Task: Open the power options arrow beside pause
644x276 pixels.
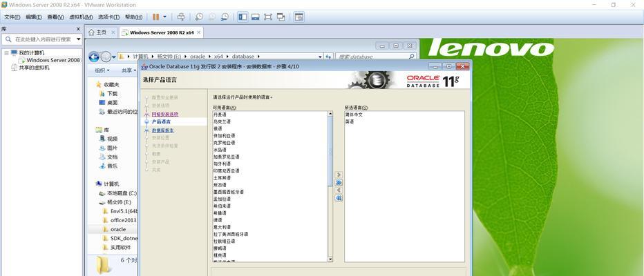Action: pyautogui.click(x=164, y=17)
